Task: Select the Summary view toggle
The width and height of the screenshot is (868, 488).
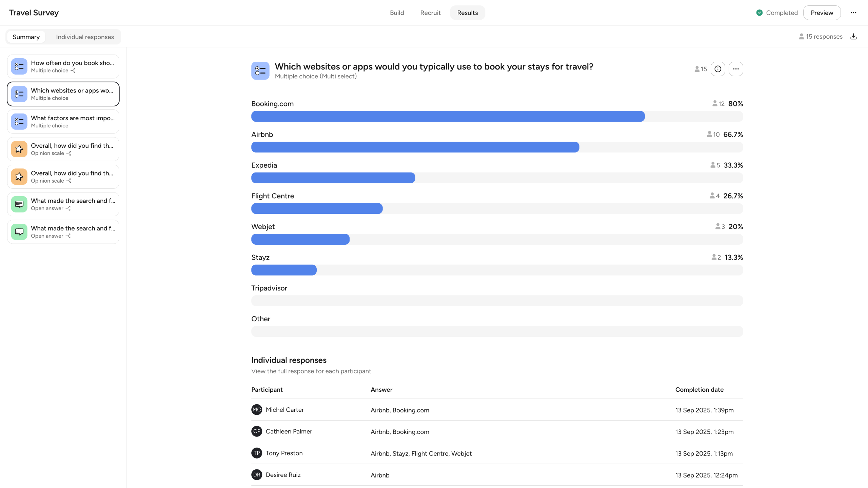Action: 26,37
